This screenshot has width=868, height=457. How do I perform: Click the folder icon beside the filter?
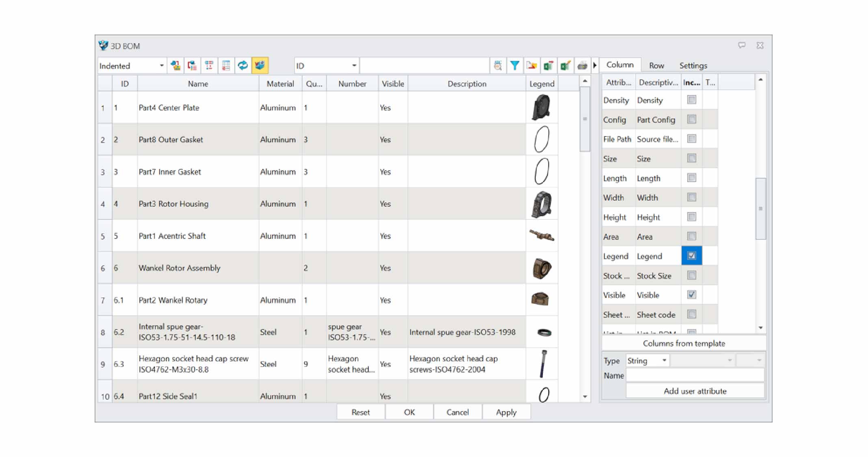531,65
